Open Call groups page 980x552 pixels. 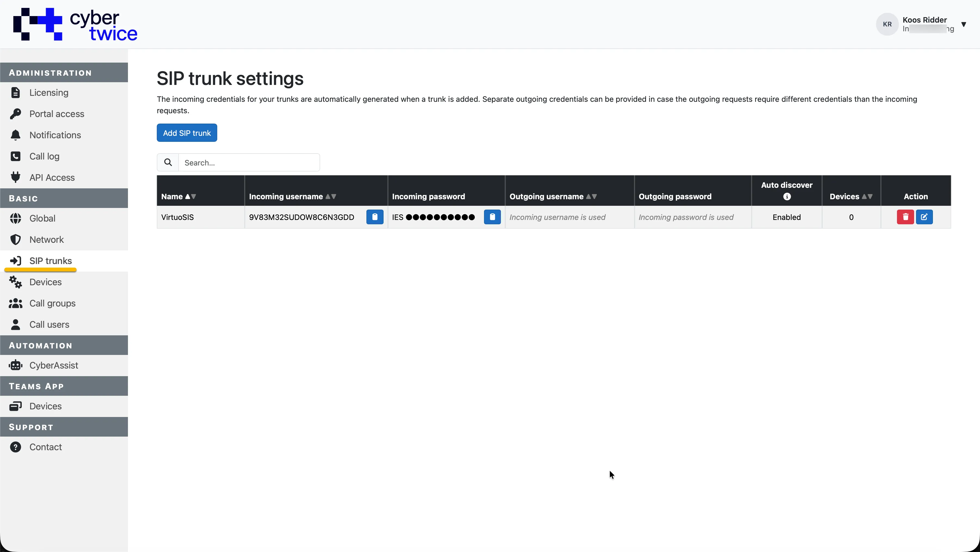(64, 303)
